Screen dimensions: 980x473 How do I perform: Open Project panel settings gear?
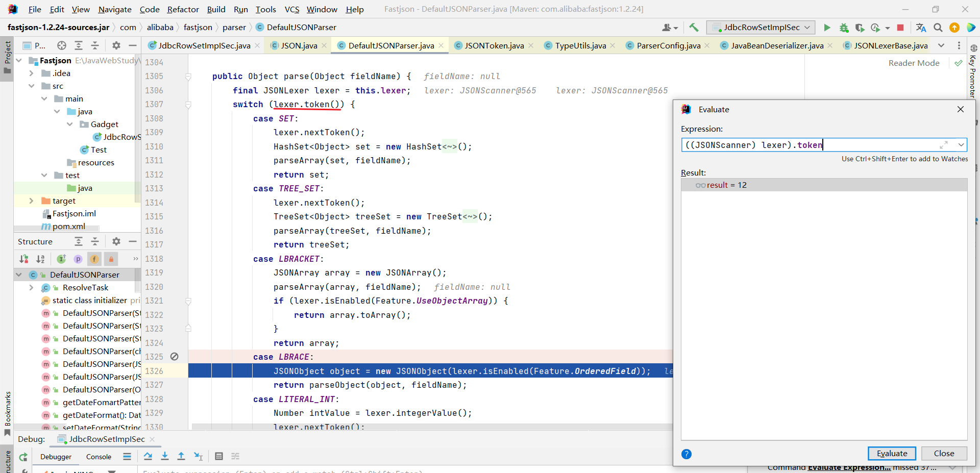pos(116,45)
